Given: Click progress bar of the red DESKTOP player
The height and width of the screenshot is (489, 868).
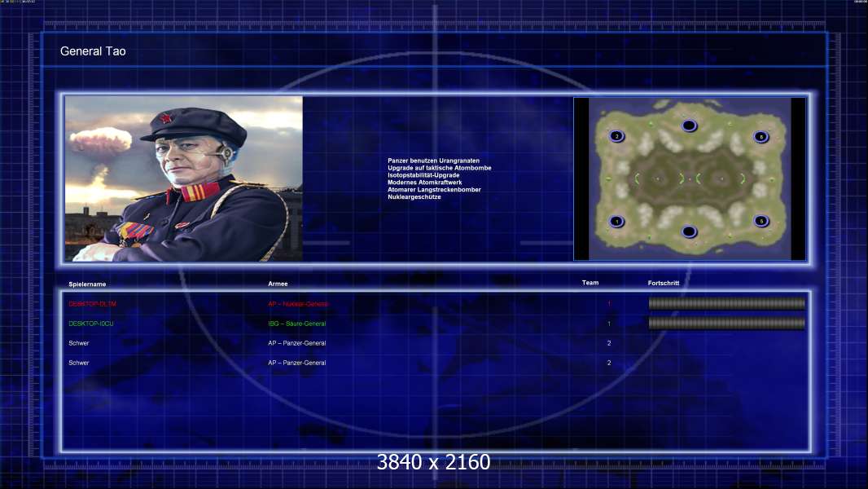Looking at the screenshot, I should 727,303.
